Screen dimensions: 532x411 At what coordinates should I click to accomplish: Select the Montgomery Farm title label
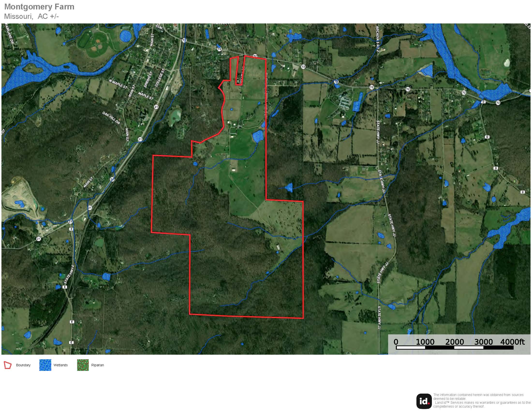(x=39, y=7)
